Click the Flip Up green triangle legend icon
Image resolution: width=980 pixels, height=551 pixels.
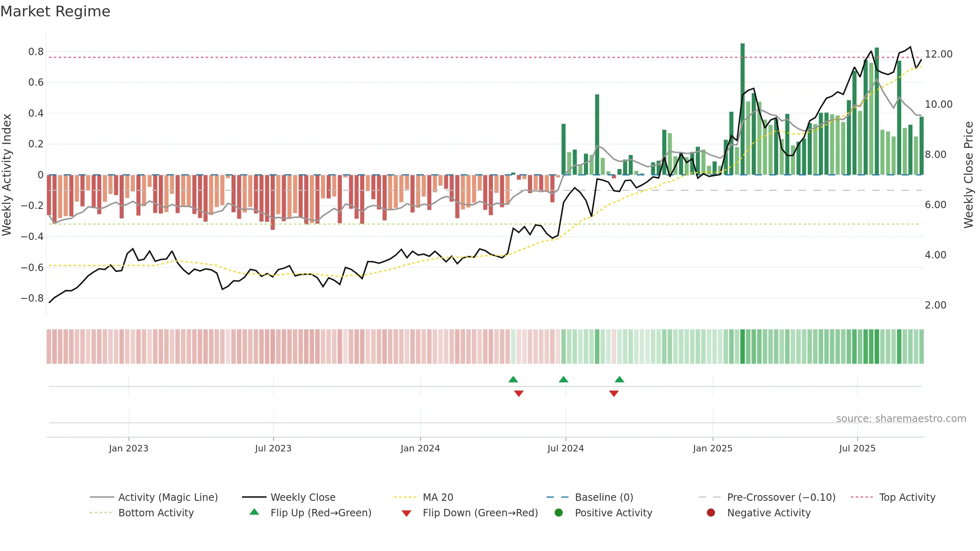pyautogui.click(x=254, y=512)
